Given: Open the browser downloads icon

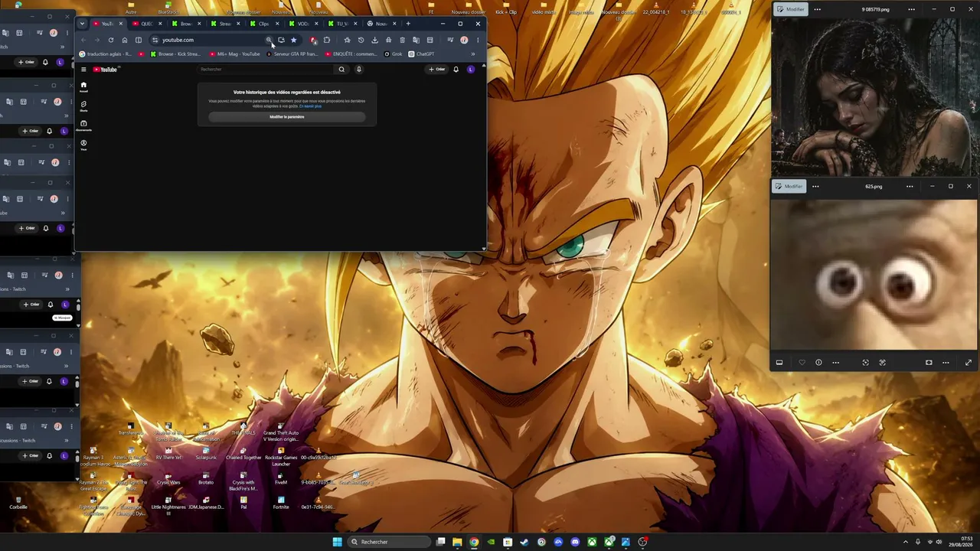Looking at the screenshot, I should [374, 40].
